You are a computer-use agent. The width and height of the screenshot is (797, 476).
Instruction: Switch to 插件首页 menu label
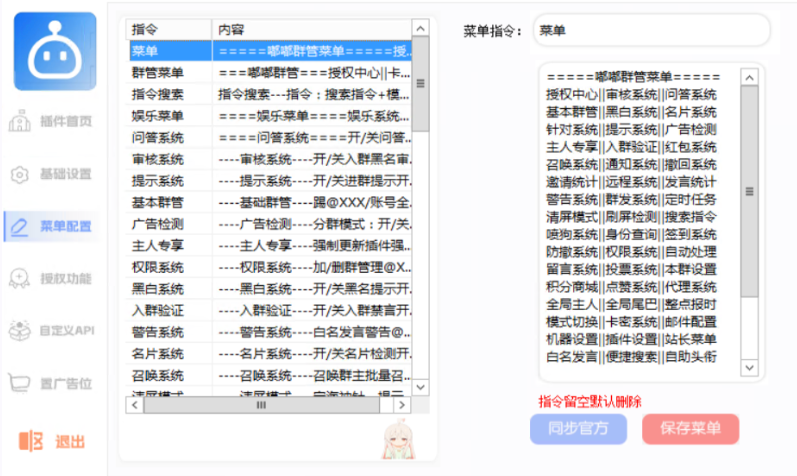click(66, 121)
